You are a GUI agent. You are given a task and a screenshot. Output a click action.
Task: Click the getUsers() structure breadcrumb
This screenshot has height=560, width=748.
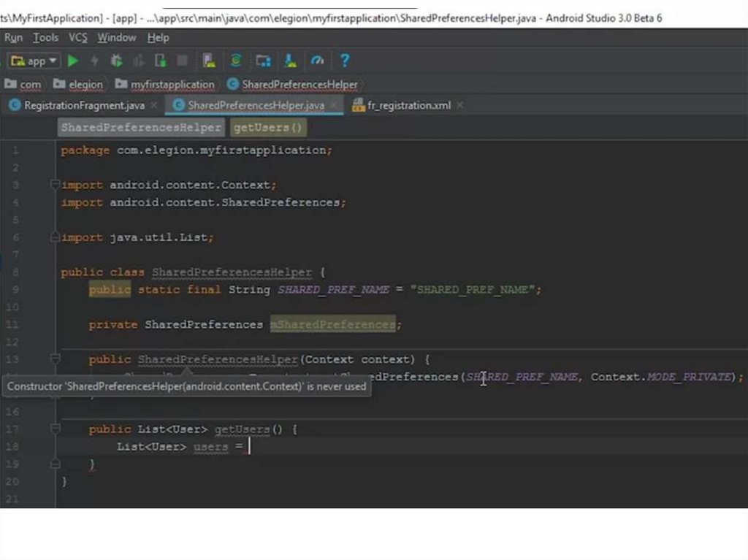(267, 128)
